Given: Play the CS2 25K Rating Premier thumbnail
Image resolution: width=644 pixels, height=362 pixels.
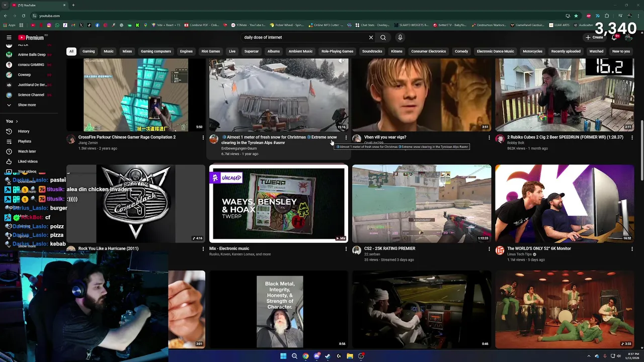Looking at the screenshot, I should point(422,204).
